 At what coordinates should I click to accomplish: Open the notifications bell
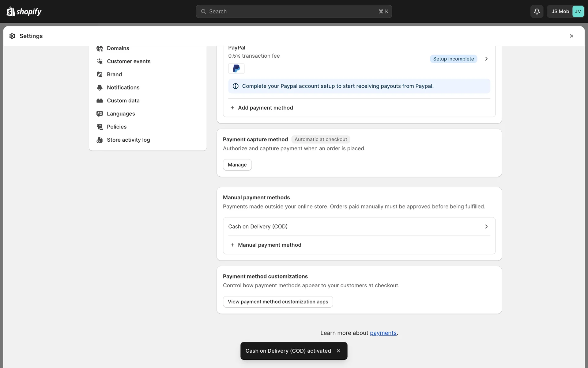537,11
